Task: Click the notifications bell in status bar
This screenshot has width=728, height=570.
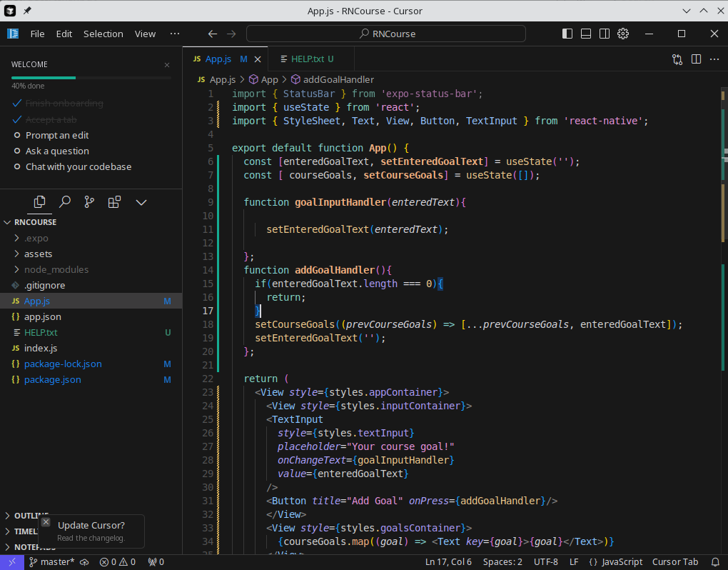Action: click(715, 562)
